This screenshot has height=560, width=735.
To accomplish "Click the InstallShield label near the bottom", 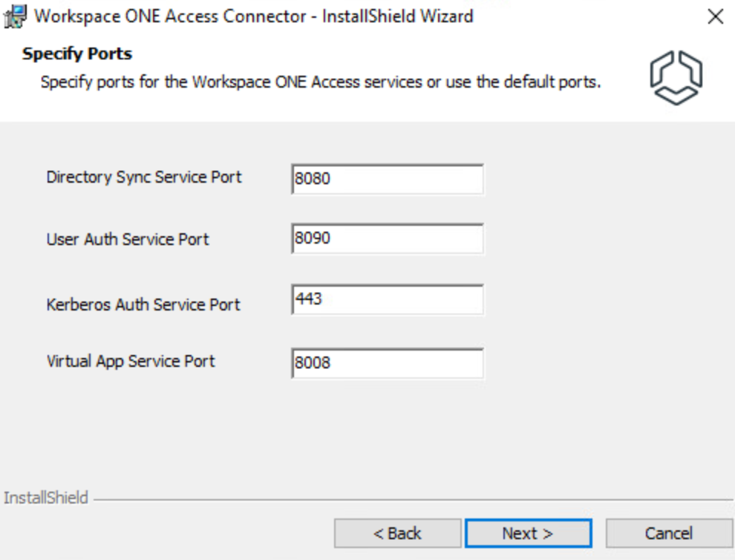I will click(46, 498).
